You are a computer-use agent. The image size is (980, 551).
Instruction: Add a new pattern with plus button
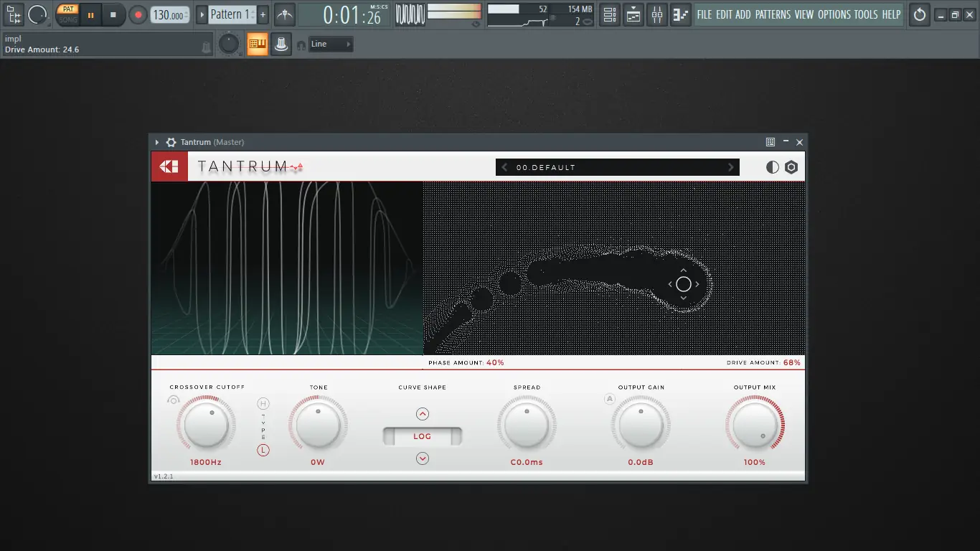coord(263,14)
